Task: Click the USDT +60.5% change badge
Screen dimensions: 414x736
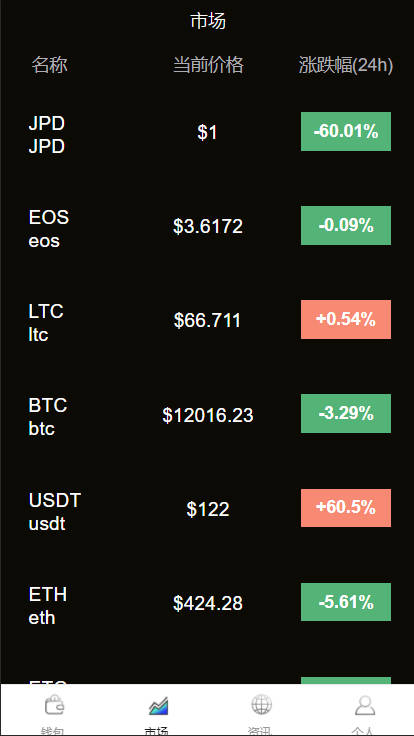Action: click(346, 508)
